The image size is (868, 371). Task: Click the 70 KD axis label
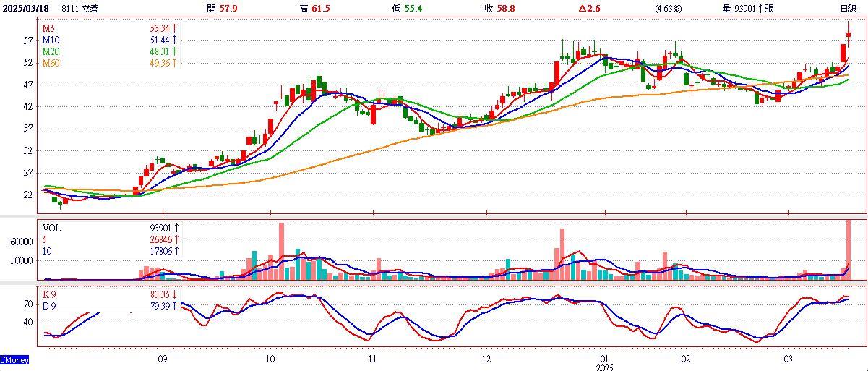tap(28, 304)
